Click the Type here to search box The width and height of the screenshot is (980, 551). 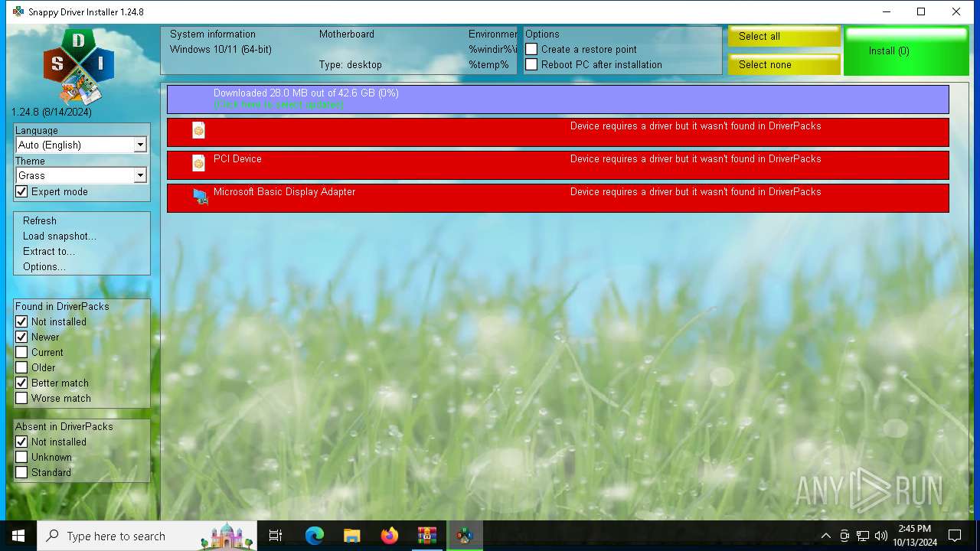147,536
